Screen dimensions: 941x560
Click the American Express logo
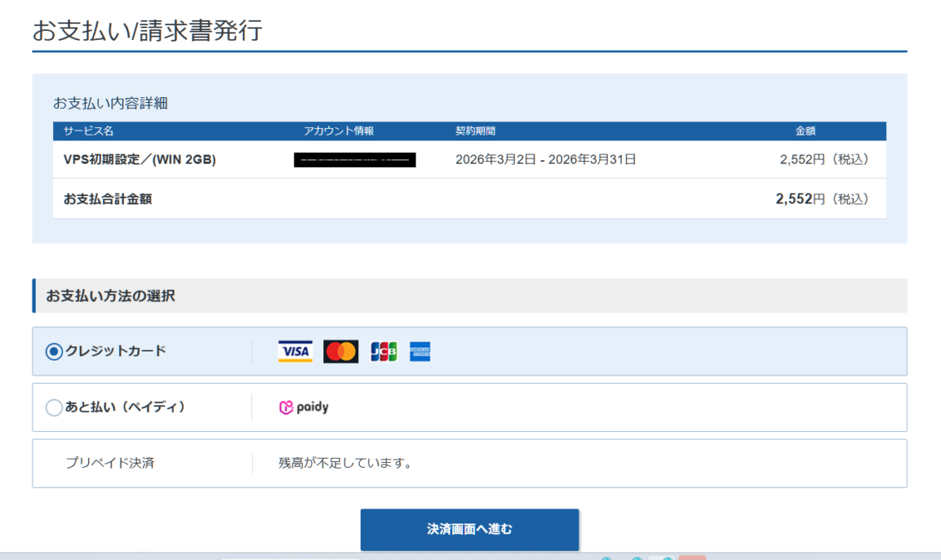[420, 351]
